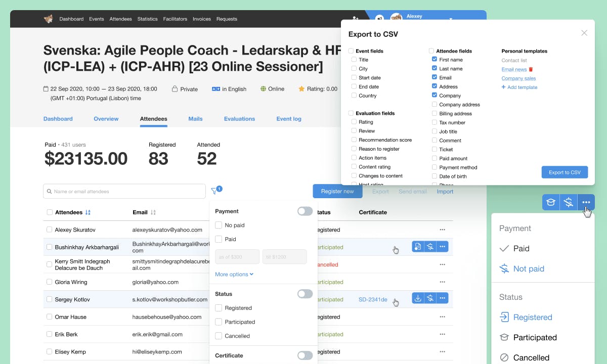Click the calendar icon beside event dates
Screen dimensions: 607x364
[x=46, y=89]
